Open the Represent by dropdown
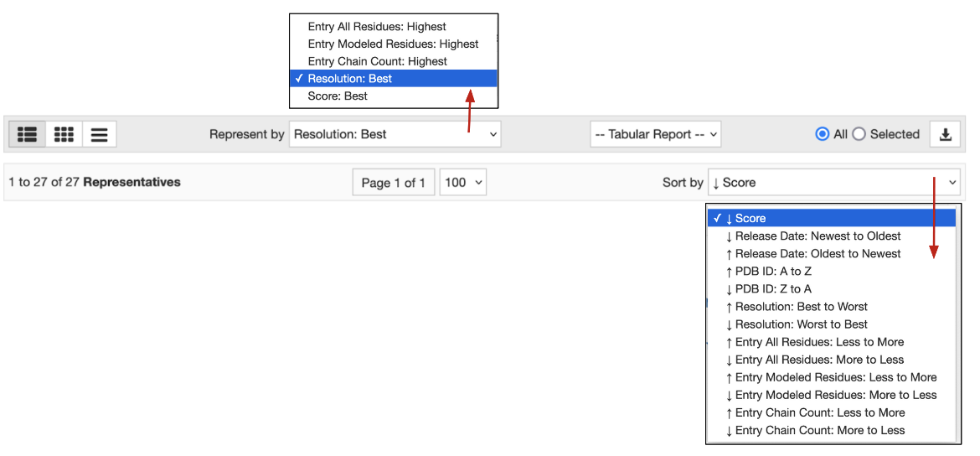Viewport: 980px width, 456px height. tap(395, 134)
